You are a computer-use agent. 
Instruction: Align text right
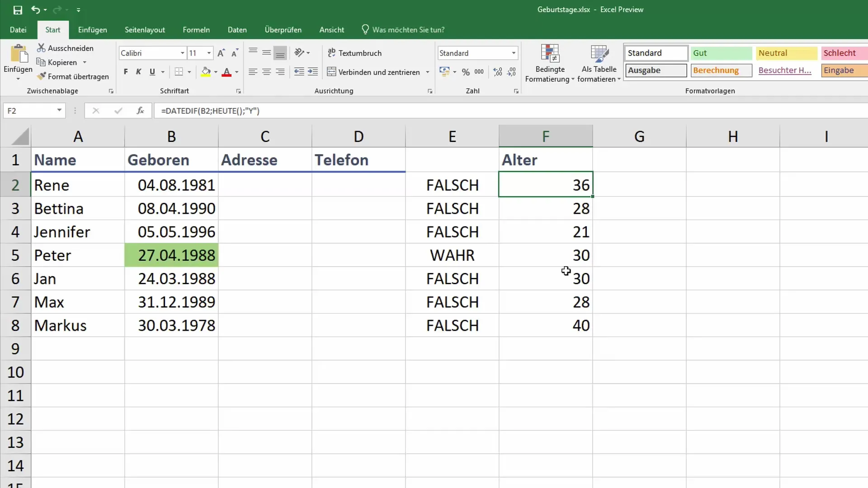click(280, 72)
